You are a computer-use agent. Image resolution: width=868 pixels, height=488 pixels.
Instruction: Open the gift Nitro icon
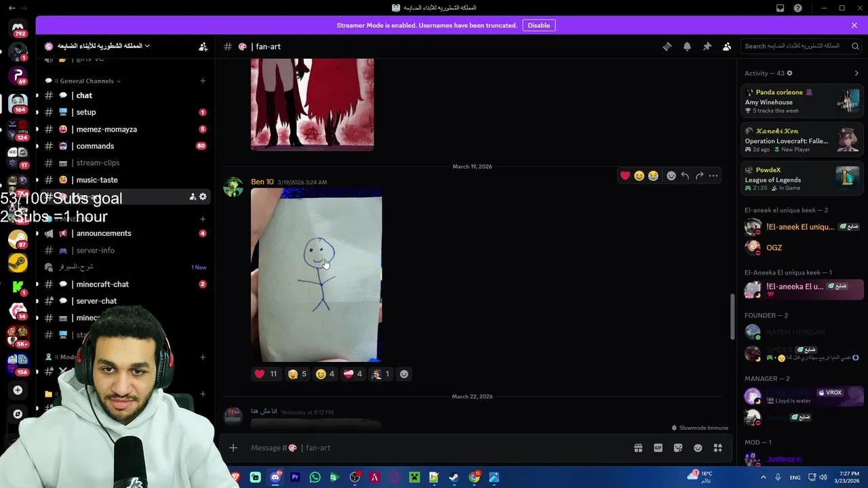tap(638, 448)
